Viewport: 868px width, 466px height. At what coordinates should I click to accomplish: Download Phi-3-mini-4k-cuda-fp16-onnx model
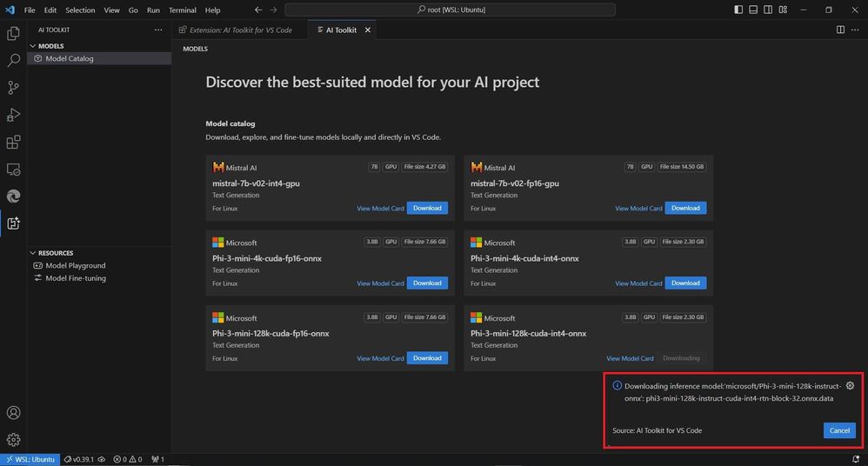pos(427,283)
